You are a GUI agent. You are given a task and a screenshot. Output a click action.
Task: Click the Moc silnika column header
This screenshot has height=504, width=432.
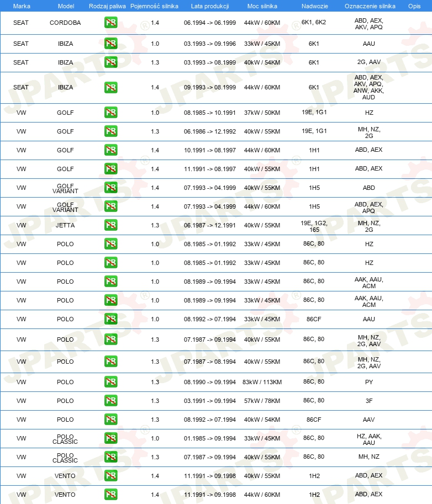pos(262,6)
